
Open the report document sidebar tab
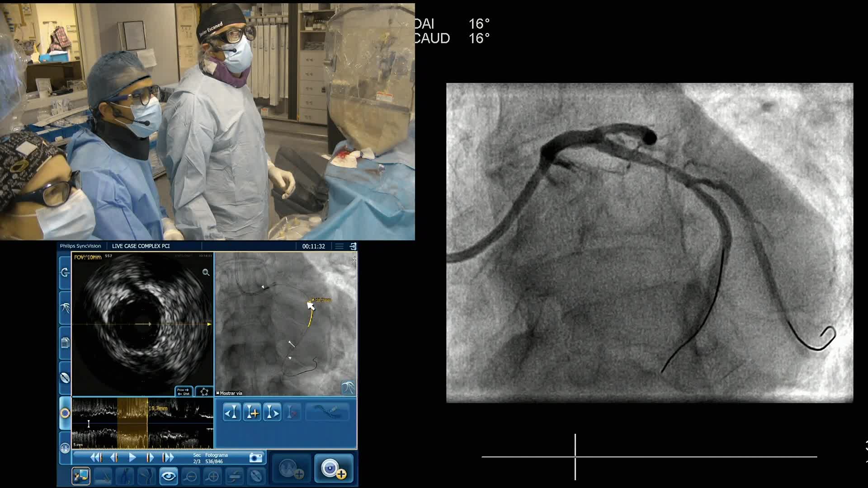tap(65, 343)
